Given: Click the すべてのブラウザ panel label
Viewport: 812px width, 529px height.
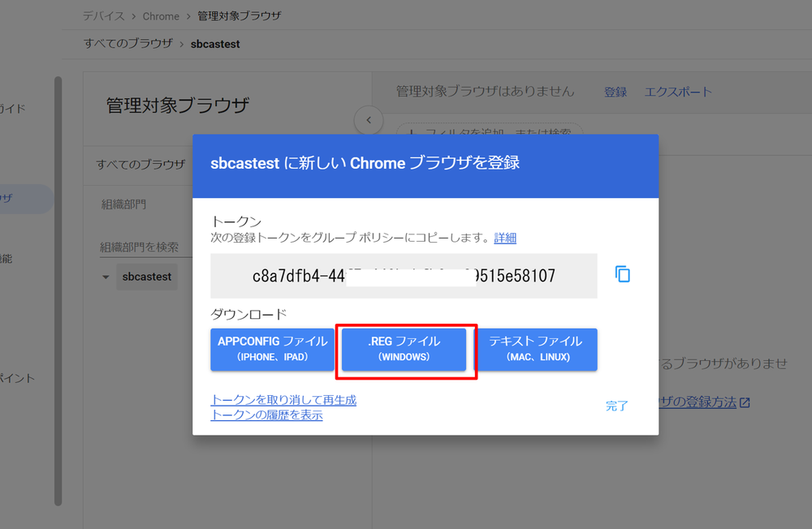Looking at the screenshot, I should [x=140, y=165].
